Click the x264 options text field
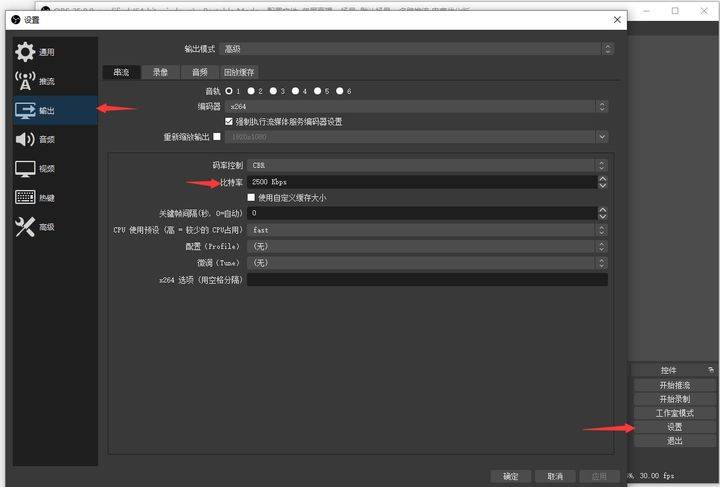Screen dimensions: 720x487 (x=428, y=280)
